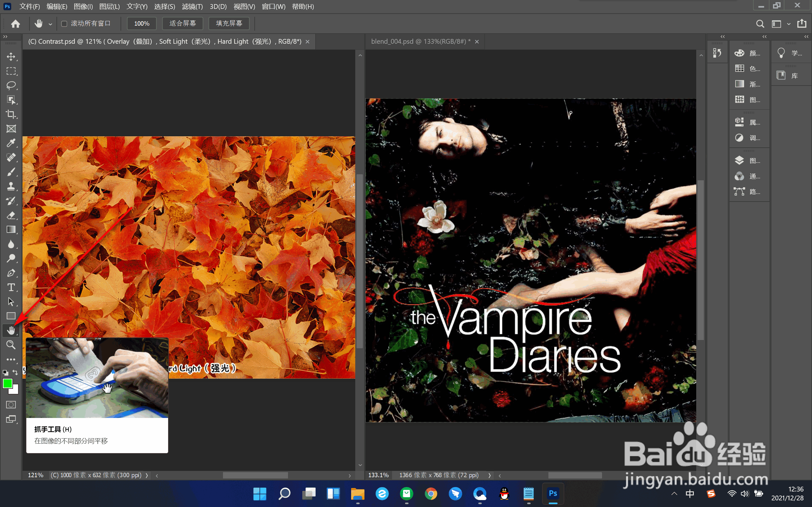Expand the collapsed toolbar with double arrow
This screenshot has width=812, height=507.
[x=5, y=36]
